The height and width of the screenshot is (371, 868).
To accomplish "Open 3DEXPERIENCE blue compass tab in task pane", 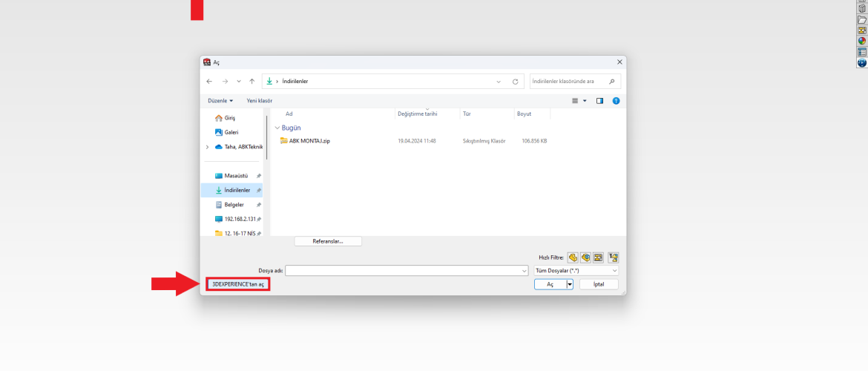I will (x=862, y=62).
